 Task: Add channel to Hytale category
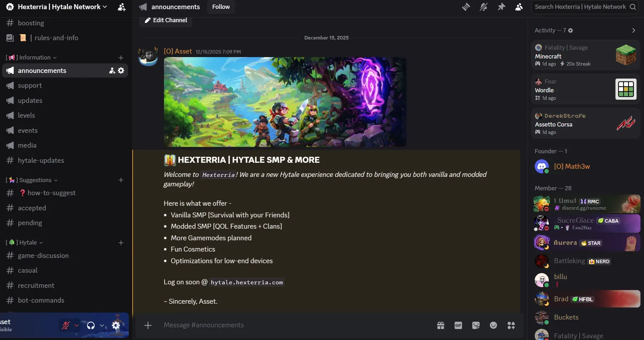tap(121, 243)
